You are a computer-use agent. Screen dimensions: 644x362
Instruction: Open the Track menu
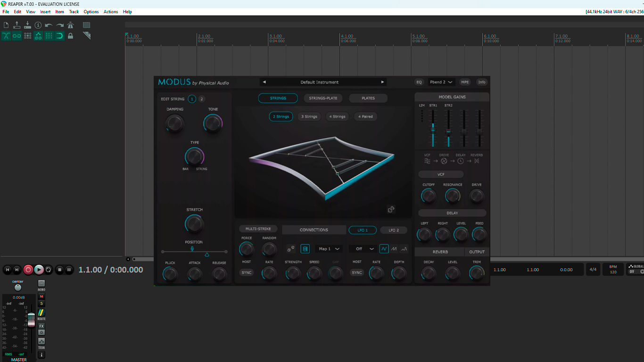click(74, 12)
